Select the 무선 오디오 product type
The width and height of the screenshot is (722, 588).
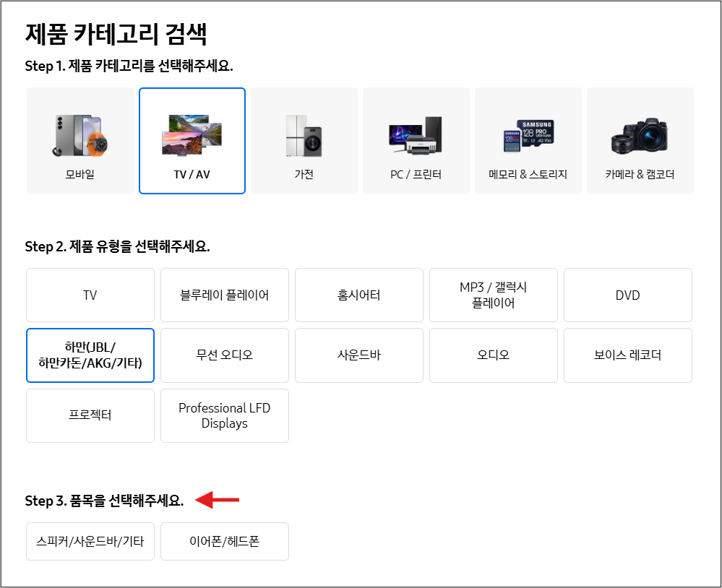point(224,355)
